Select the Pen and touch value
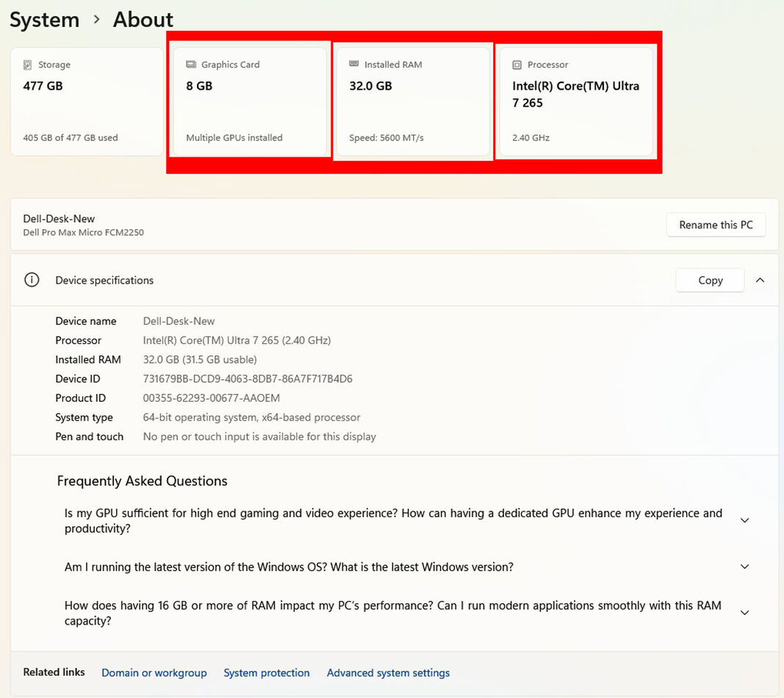Image resolution: width=784 pixels, height=698 pixels. pyautogui.click(x=259, y=436)
